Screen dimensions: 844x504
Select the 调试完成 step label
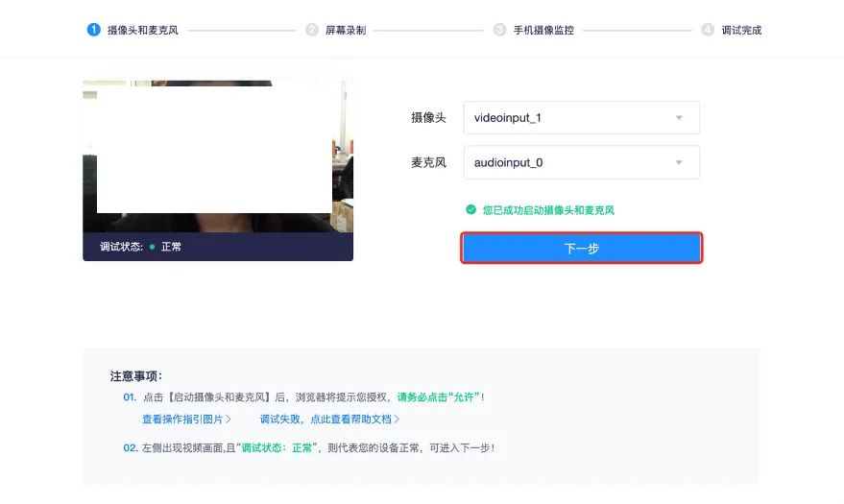741,30
